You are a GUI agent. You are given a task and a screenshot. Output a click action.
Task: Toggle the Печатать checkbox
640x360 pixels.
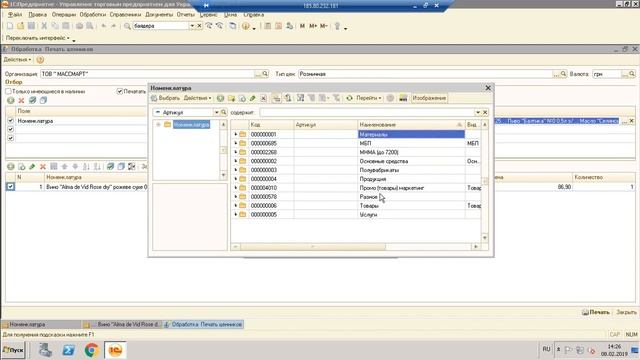pos(120,91)
